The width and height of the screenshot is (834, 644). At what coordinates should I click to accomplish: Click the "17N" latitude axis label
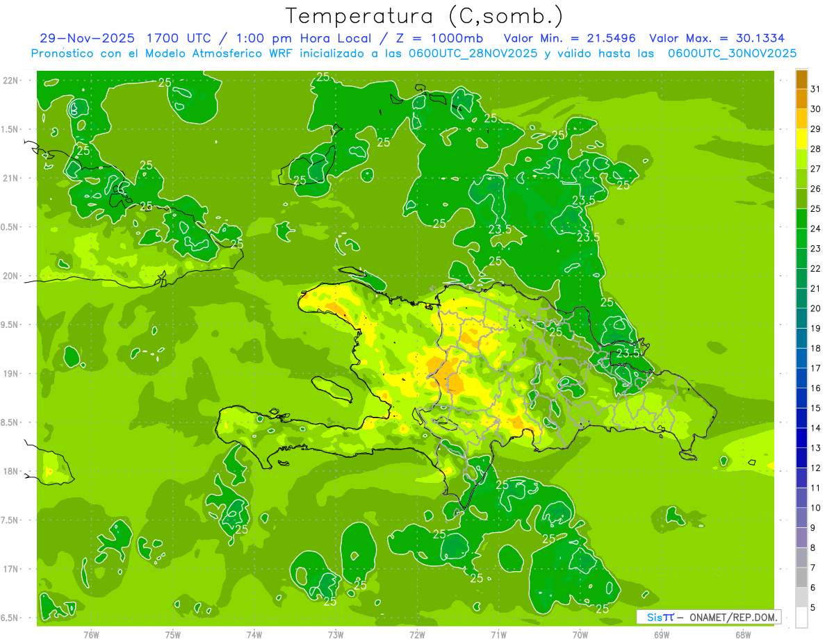click(x=11, y=569)
